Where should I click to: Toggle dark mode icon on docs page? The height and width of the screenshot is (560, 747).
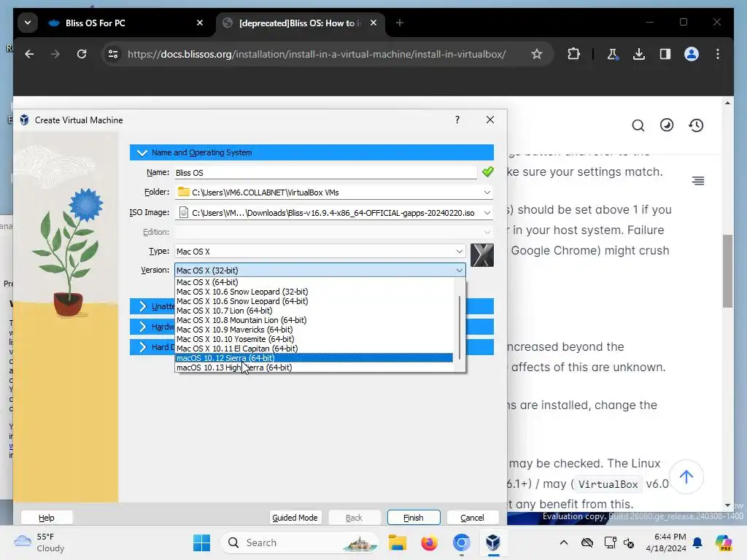click(x=667, y=125)
